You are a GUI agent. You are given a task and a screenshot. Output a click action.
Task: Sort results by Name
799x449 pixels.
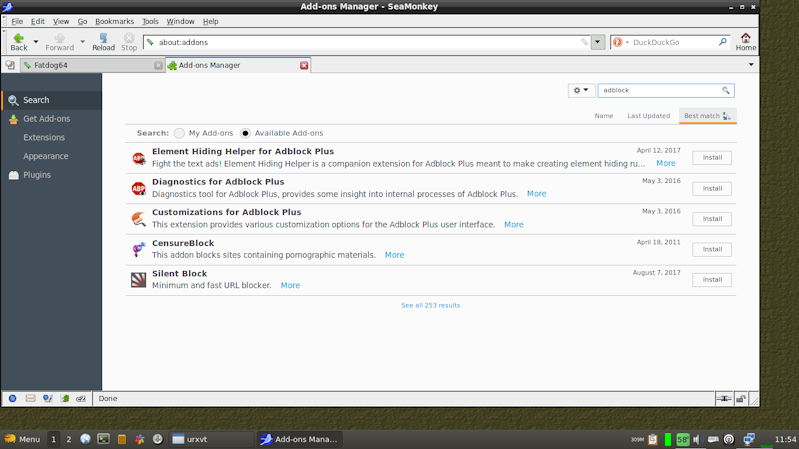click(604, 116)
